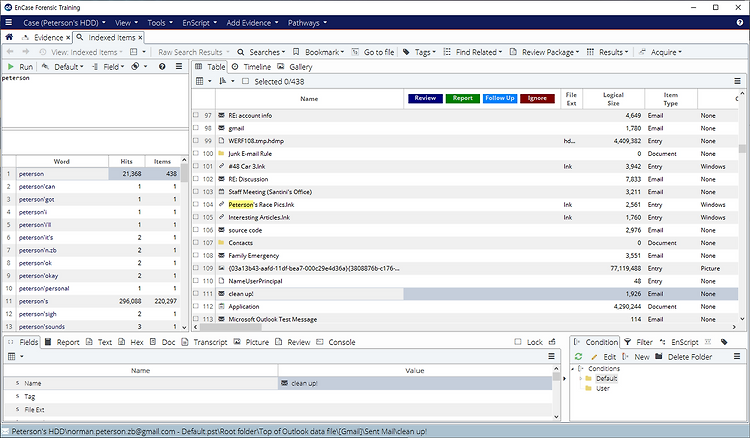Screen dimensions: 750x438
Task: Switch to the Timeline tab
Action: click(x=252, y=66)
